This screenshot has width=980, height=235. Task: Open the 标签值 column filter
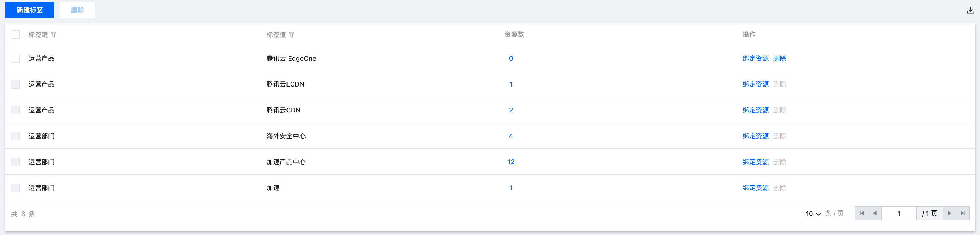click(x=291, y=35)
